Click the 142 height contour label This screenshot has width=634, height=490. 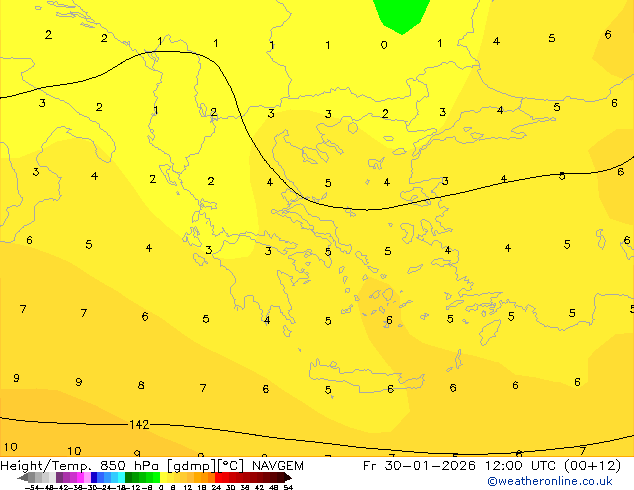(139, 425)
